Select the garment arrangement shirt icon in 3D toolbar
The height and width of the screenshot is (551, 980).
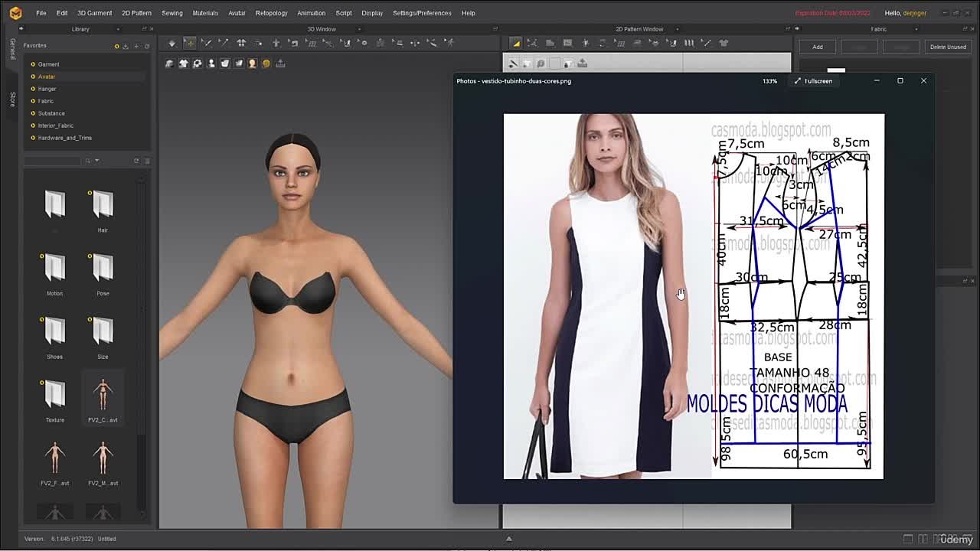[x=241, y=43]
